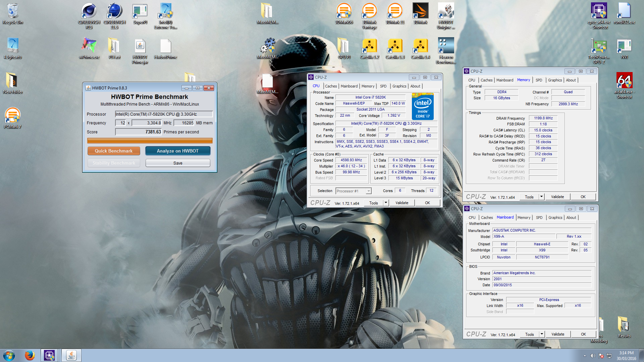Switch to SPD tab in center CPU-Z
This screenshot has width=644, height=362.
[x=383, y=86]
